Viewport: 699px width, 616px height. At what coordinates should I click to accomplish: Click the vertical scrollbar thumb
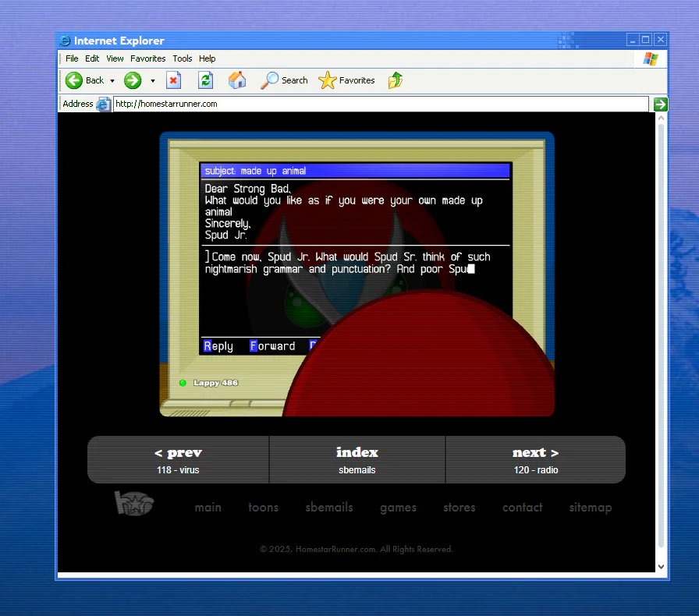(661, 336)
